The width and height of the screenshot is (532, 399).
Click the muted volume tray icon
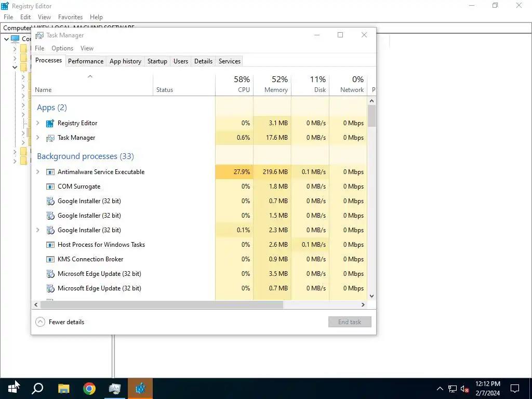coord(465,389)
